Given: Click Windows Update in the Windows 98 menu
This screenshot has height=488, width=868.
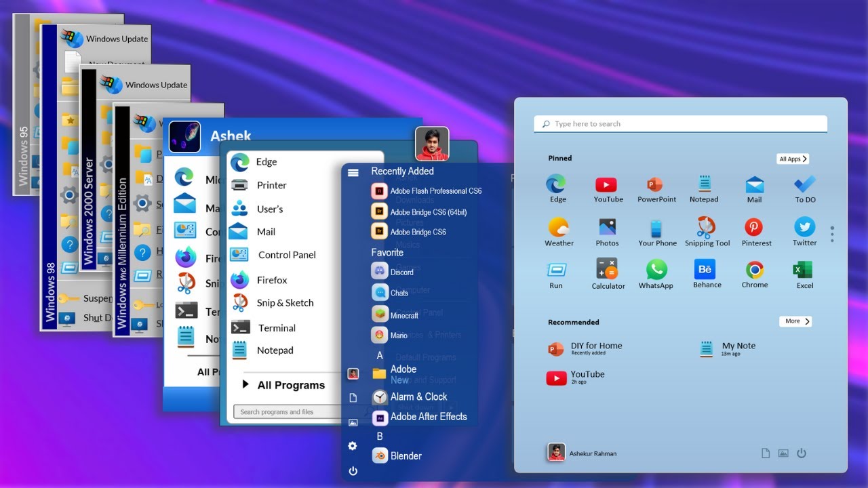Looking at the screenshot, I should click(104, 39).
